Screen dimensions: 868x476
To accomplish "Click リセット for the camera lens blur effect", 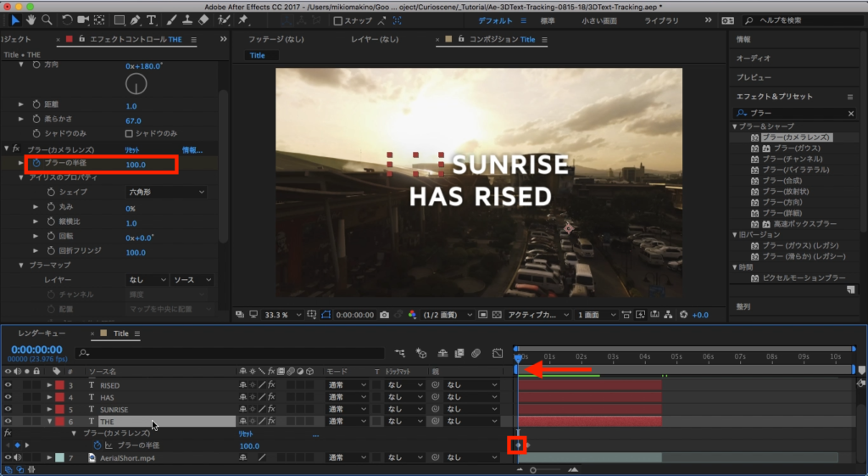I will (x=131, y=149).
